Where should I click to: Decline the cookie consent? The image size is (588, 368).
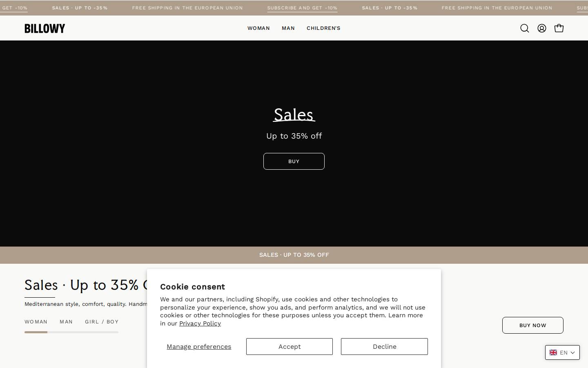[x=384, y=346]
